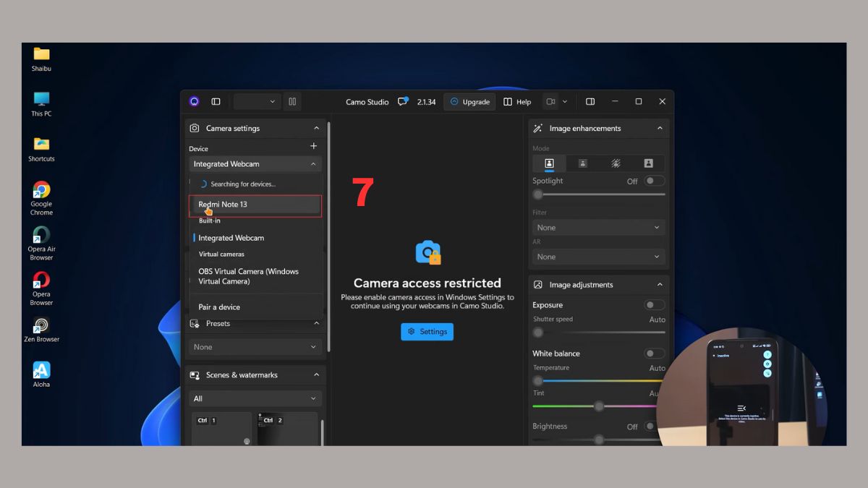Toggle the left sidebar panel icon
This screenshot has height=488, width=868.
[x=216, y=102]
